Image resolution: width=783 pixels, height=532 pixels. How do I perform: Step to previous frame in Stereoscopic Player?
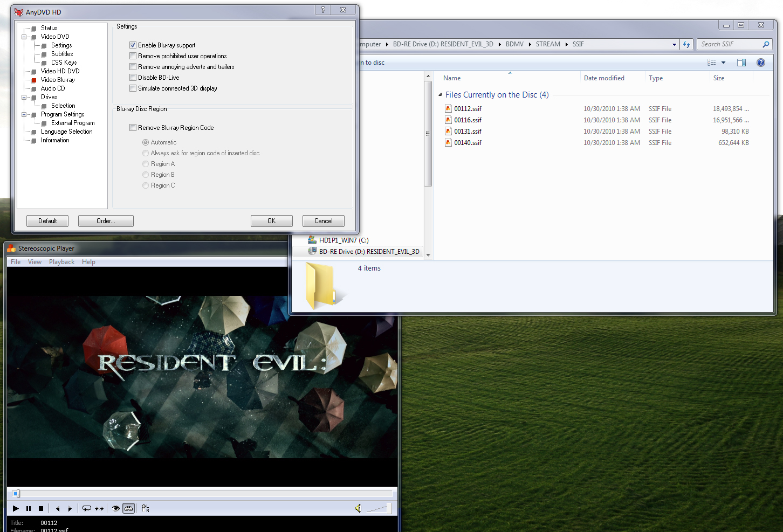(x=58, y=508)
